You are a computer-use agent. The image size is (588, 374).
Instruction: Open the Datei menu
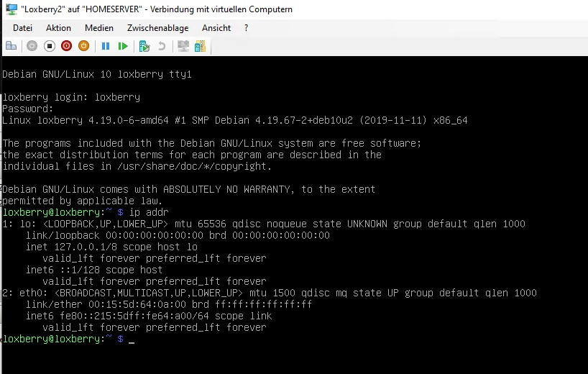[22, 28]
